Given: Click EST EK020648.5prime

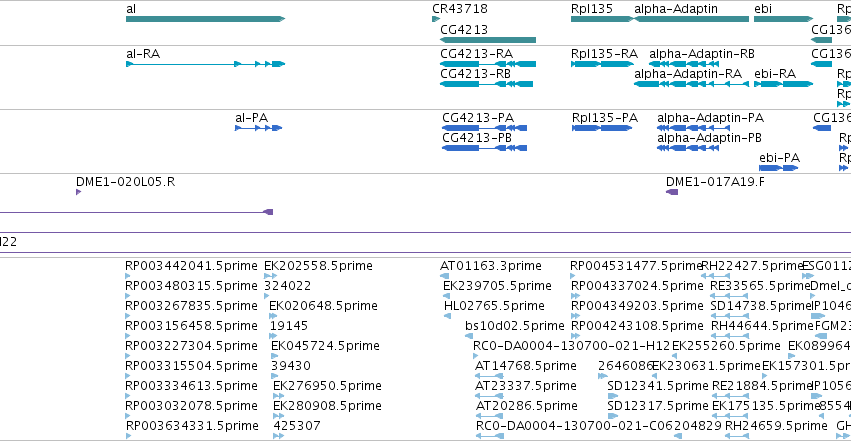Looking at the screenshot, I should [x=323, y=306].
